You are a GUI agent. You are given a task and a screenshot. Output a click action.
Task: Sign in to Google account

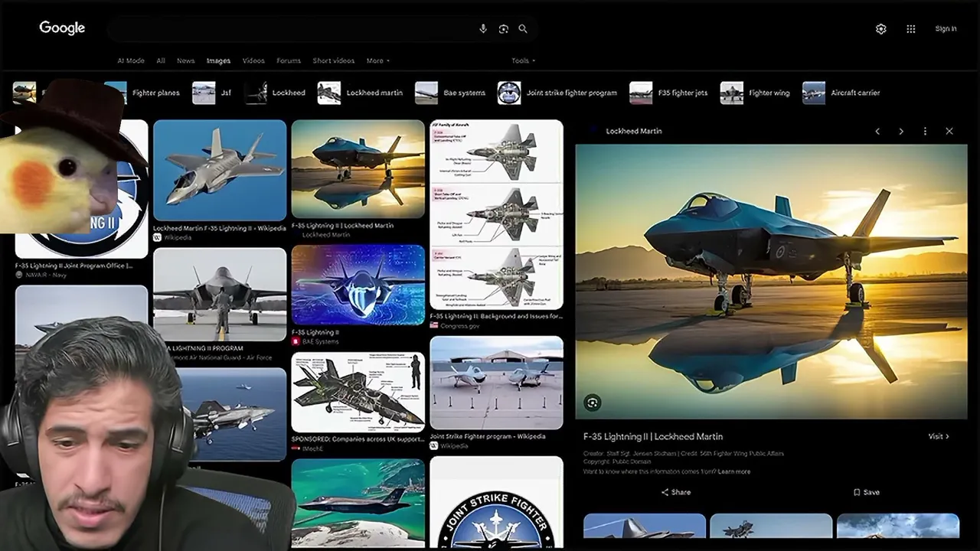946,29
